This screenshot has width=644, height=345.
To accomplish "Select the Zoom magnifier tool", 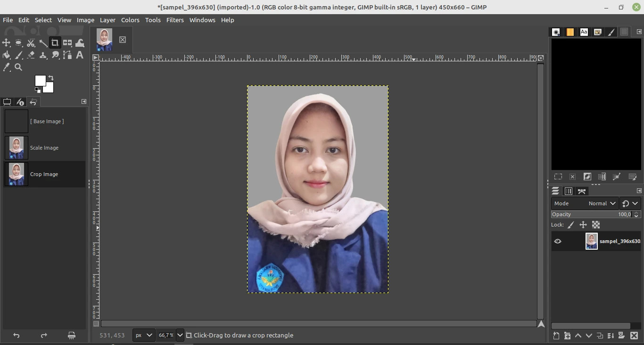I will click(x=18, y=67).
